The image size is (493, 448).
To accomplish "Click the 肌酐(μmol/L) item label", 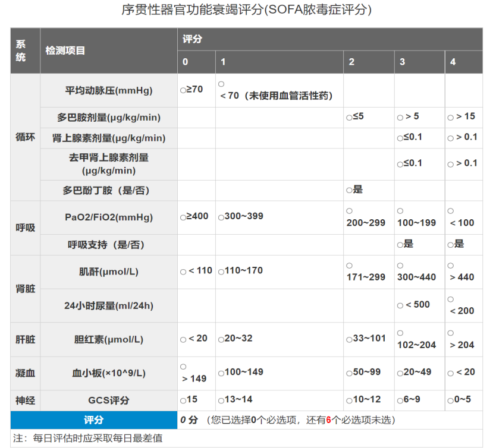I will [x=109, y=272].
